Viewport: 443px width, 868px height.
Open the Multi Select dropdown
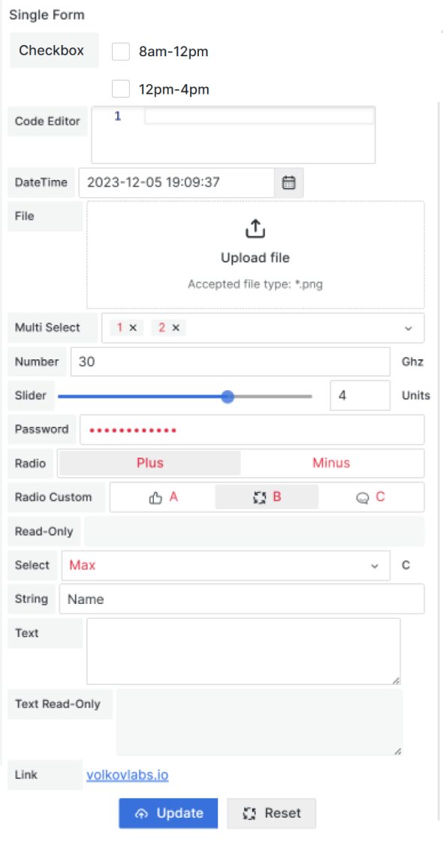[408, 328]
